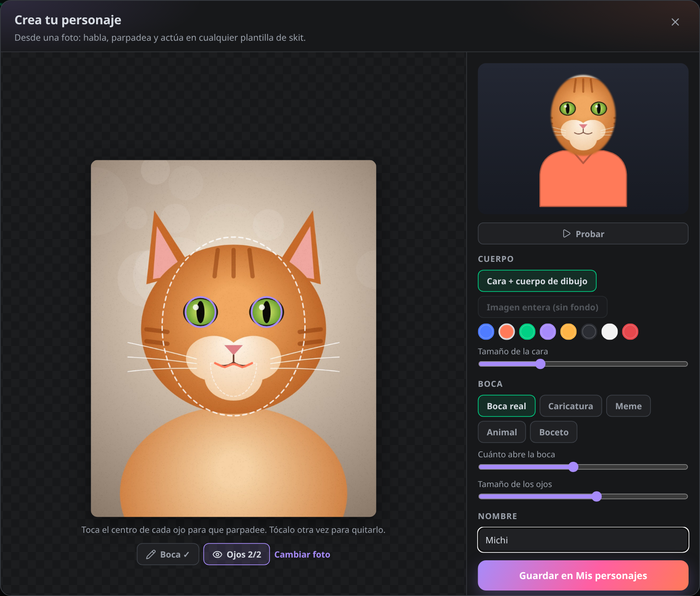
Task: Pick the dark gray body color swatch
Action: click(x=589, y=331)
